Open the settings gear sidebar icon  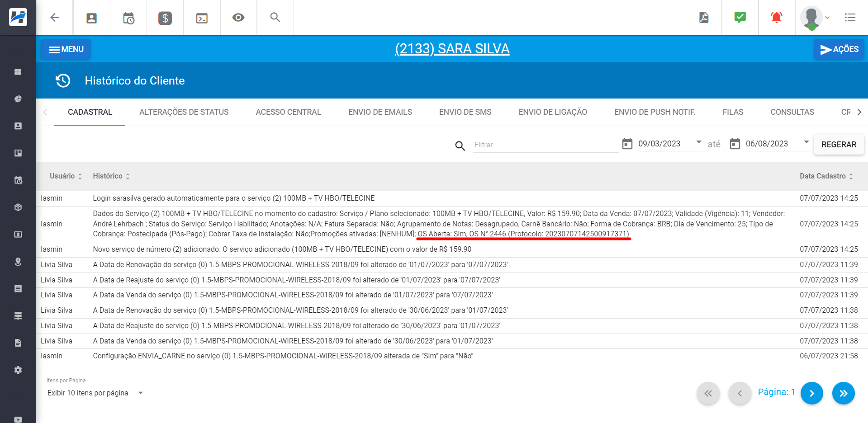pyautogui.click(x=18, y=370)
